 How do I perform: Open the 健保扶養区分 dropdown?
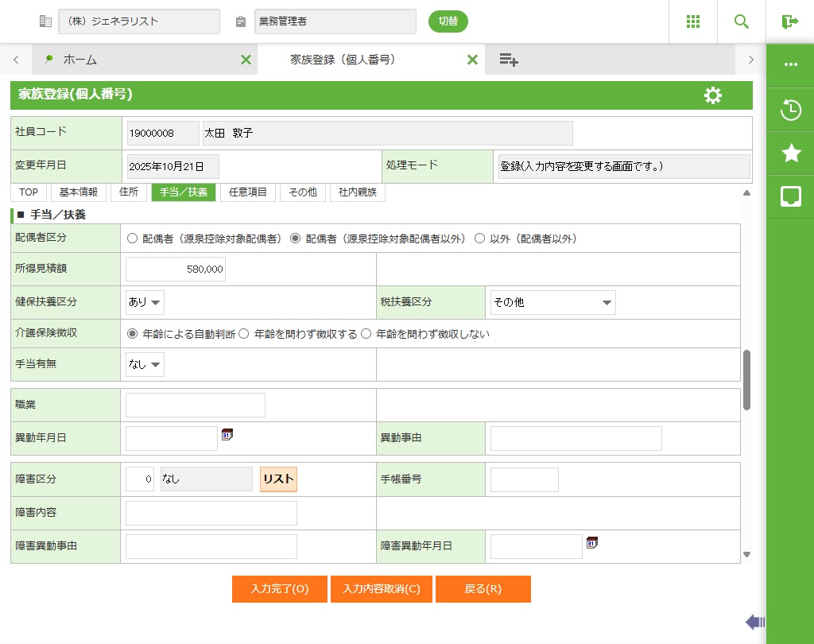pyautogui.click(x=145, y=302)
